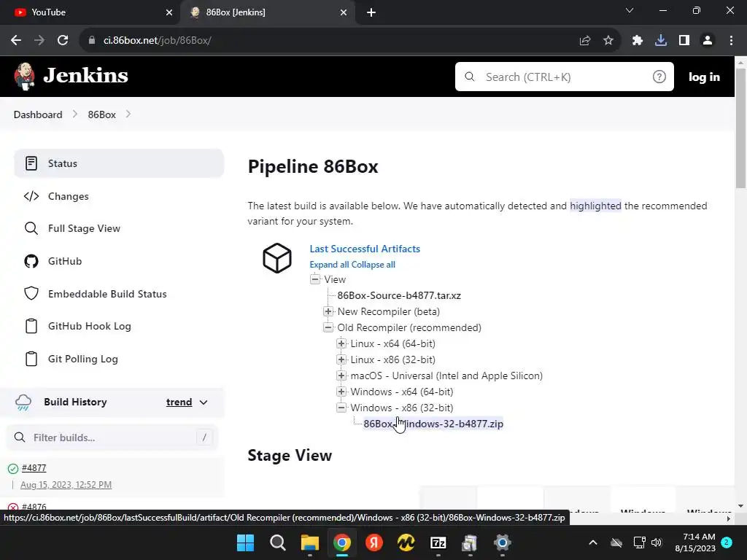This screenshot has width=747, height=560.
Task: Download 86Box-Windows-32-b4877.zip
Action: 433,424
